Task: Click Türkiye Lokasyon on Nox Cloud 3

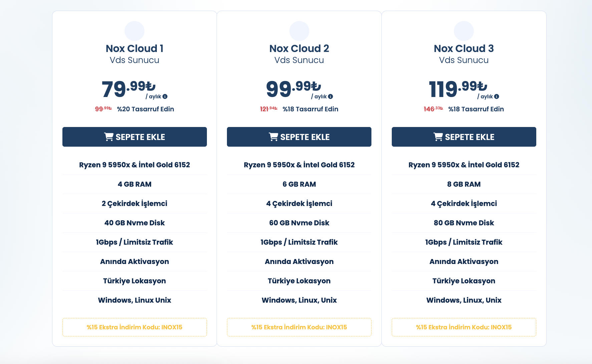Action: point(464,281)
